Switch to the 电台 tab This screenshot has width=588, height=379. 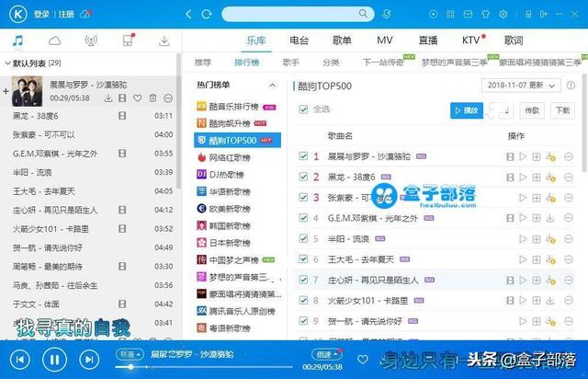(x=299, y=40)
